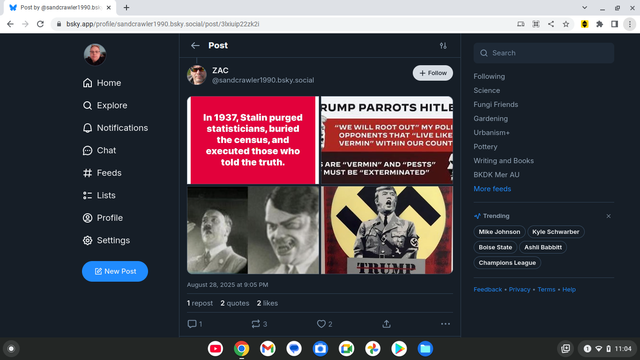Open the Privacy link
The height and width of the screenshot is (360, 640).
(x=519, y=289)
